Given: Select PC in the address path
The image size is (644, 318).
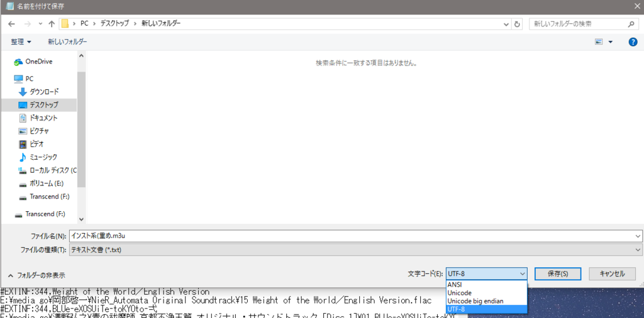Looking at the screenshot, I should pyautogui.click(x=84, y=24).
